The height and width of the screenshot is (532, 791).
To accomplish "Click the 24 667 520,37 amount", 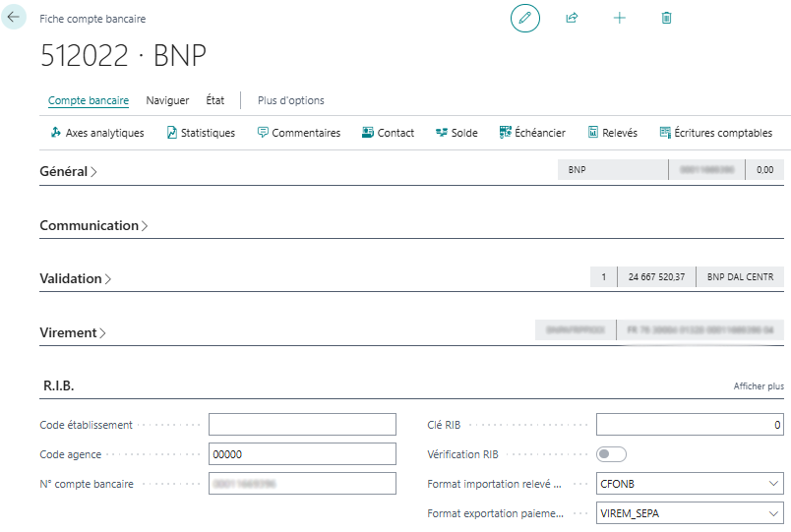I will tap(656, 277).
